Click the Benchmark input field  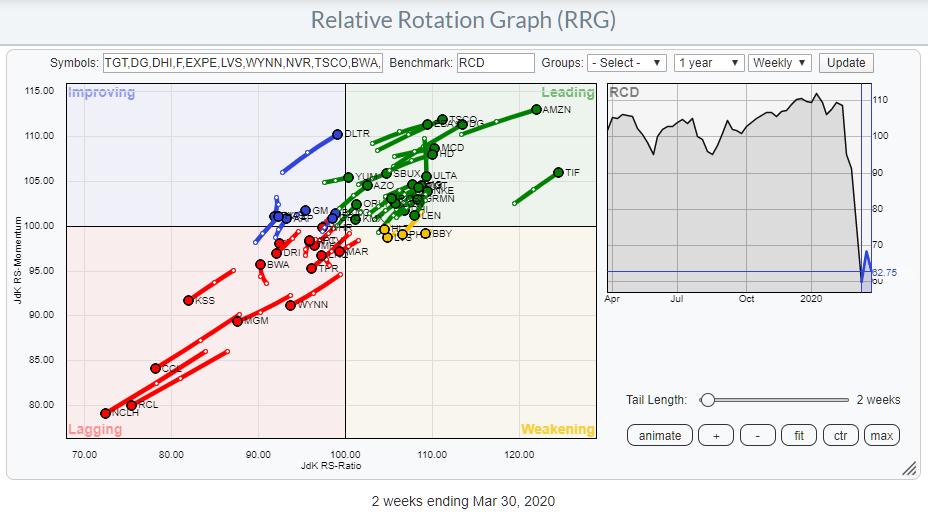pos(495,63)
